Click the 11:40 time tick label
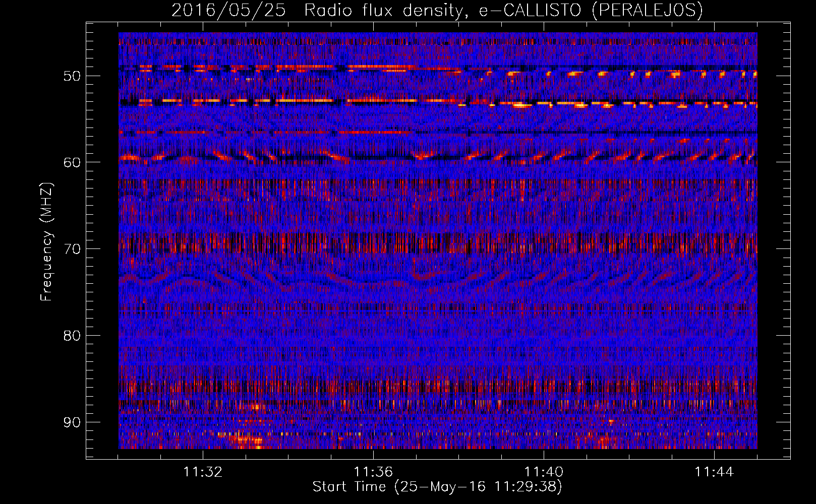The height and width of the screenshot is (504, 816). pyautogui.click(x=544, y=472)
